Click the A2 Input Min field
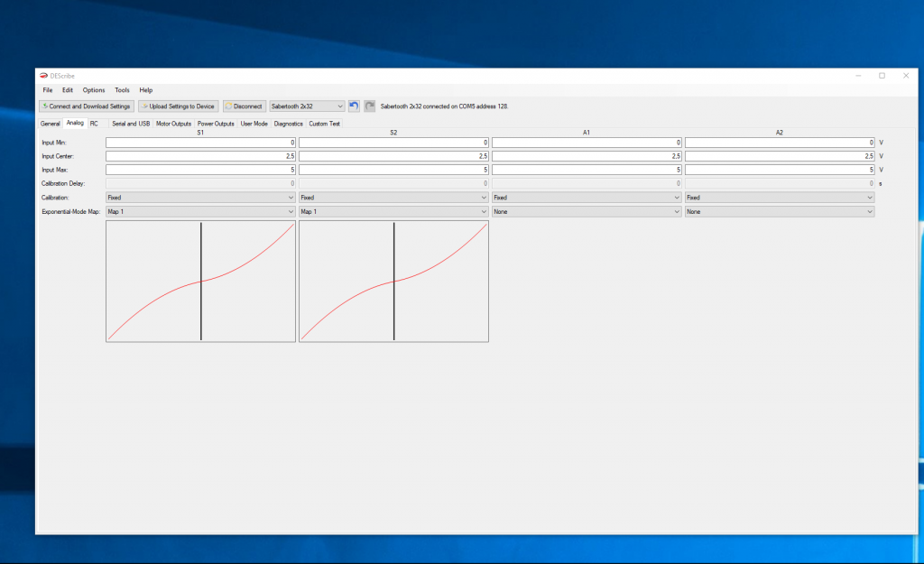This screenshot has width=924, height=564. (780, 143)
